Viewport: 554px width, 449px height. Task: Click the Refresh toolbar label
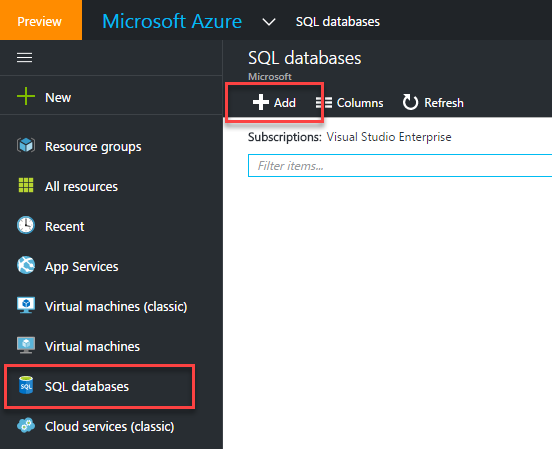point(444,103)
